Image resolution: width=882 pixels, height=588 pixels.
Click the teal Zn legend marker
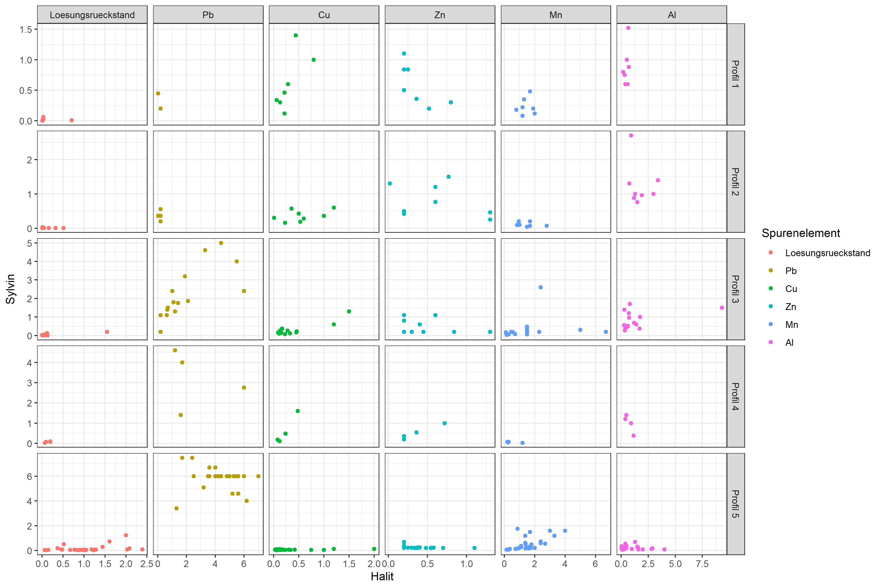[x=771, y=306]
